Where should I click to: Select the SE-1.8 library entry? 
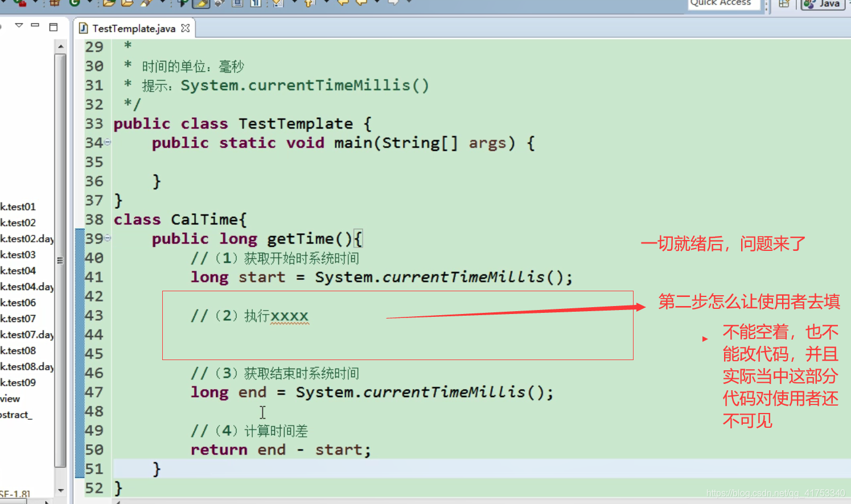tap(15, 494)
